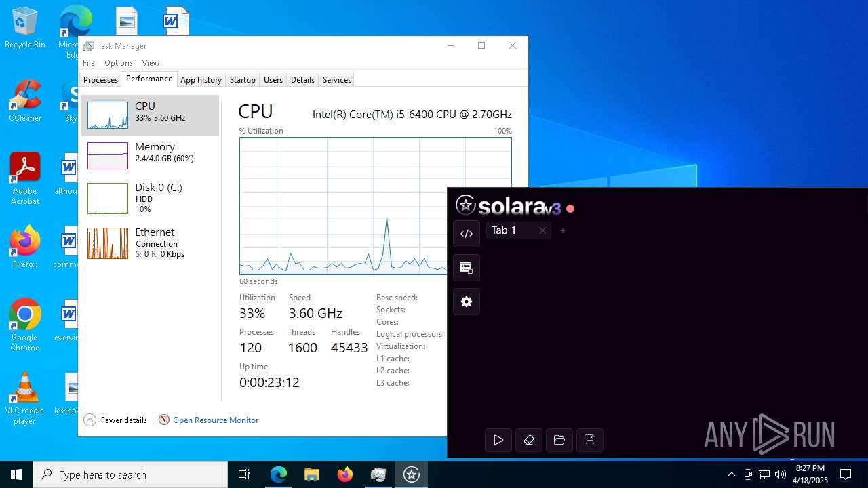868x488 pixels.
Task: Close Tab 1 in Solara
Action: click(x=542, y=230)
